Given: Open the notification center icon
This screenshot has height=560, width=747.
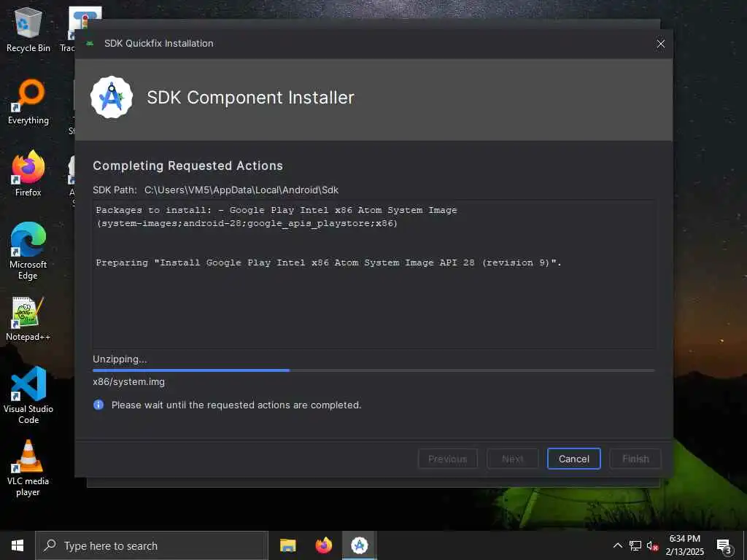Looking at the screenshot, I should (724, 545).
